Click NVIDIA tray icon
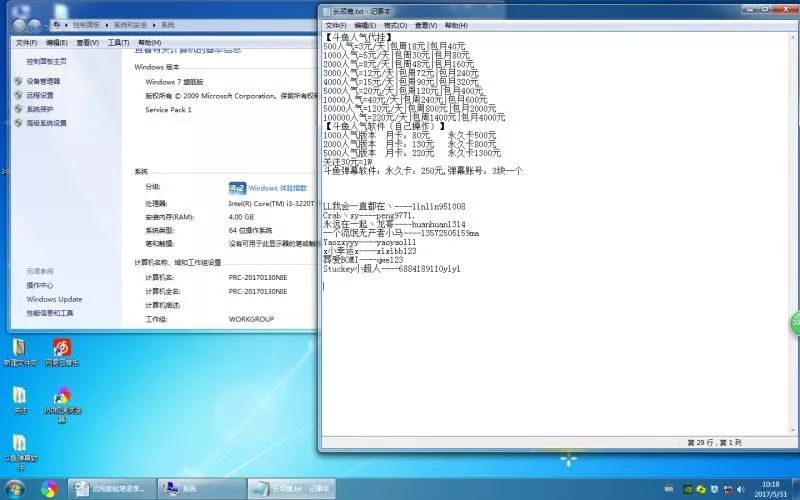This screenshot has width=800, height=500. pos(688,489)
